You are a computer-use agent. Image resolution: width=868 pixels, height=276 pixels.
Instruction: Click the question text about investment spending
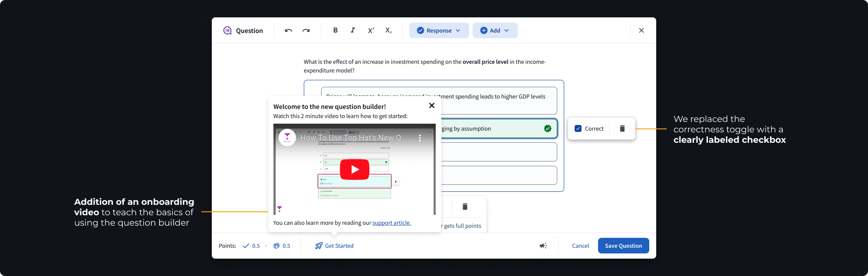(x=425, y=66)
